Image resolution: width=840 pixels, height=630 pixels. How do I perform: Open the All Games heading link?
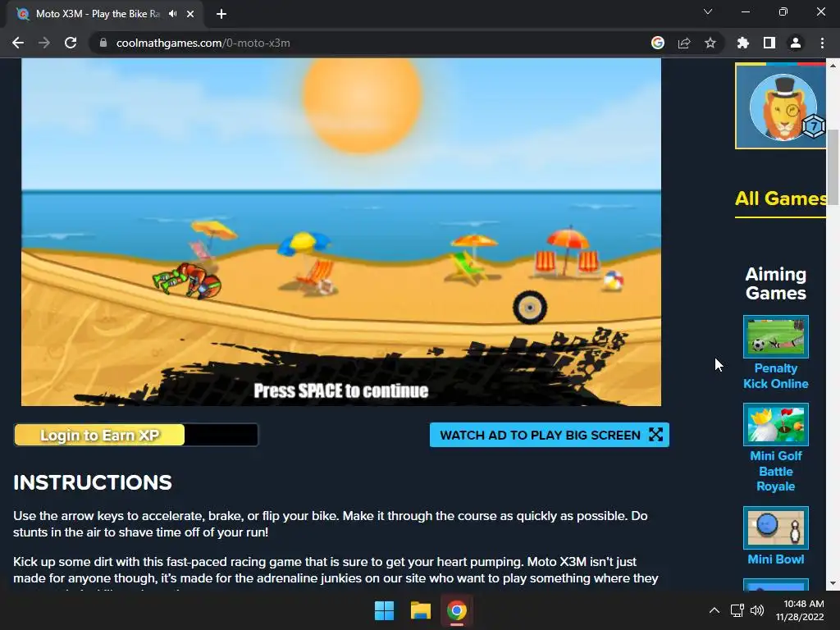[781, 199]
